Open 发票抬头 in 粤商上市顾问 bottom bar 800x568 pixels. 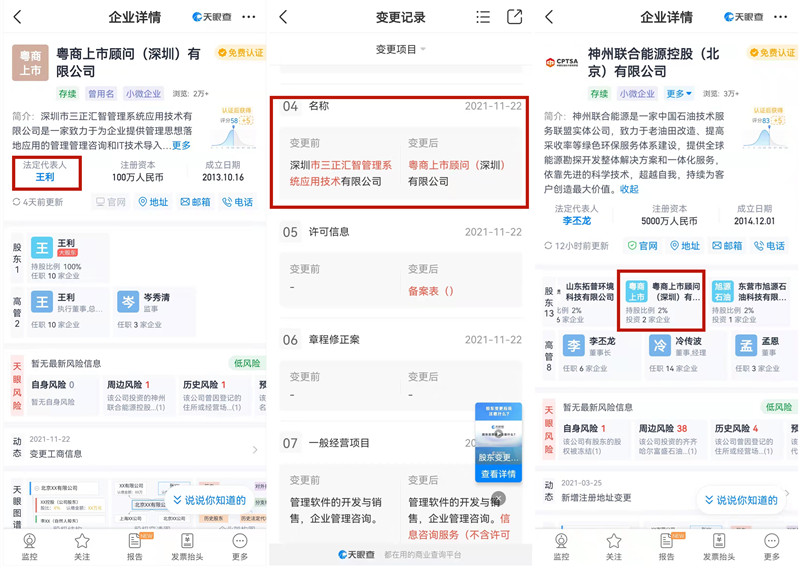point(187,547)
